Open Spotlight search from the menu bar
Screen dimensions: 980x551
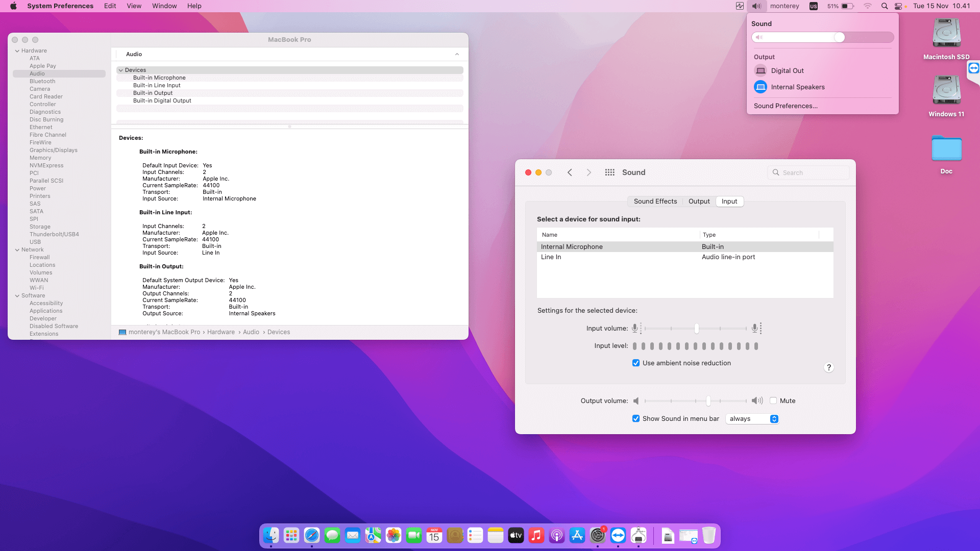coord(885,6)
